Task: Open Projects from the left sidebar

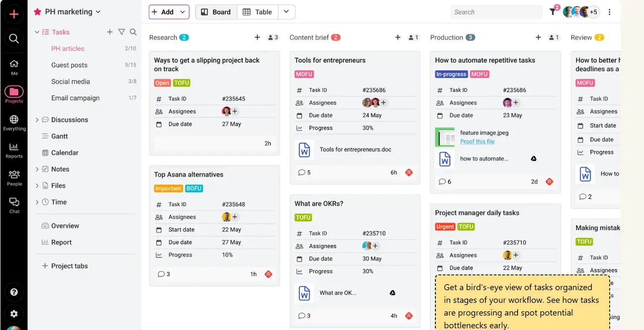Action: pyautogui.click(x=13, y=93)
